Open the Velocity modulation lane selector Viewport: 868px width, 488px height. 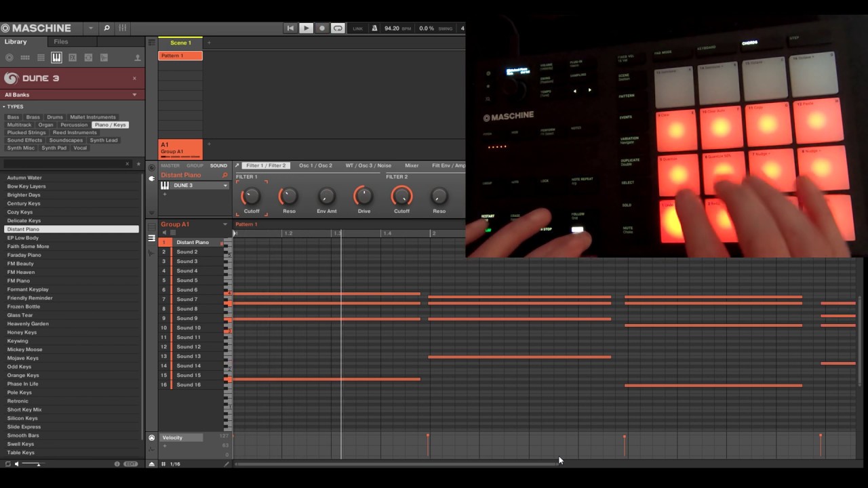click(x=181, y=438)
